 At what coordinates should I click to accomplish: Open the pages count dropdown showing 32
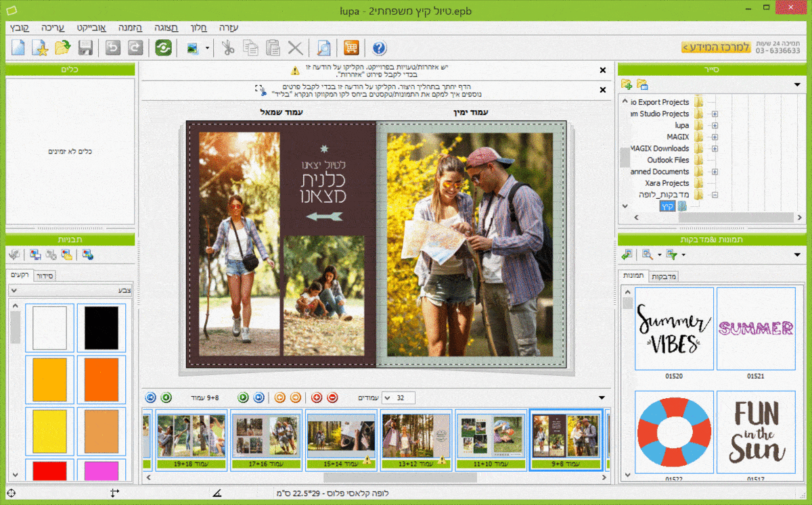click(x=387, y=398)
